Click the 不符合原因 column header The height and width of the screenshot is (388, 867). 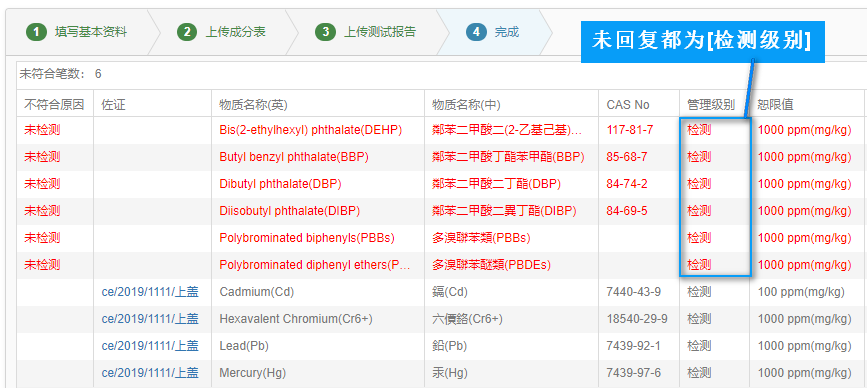point(54,104)
